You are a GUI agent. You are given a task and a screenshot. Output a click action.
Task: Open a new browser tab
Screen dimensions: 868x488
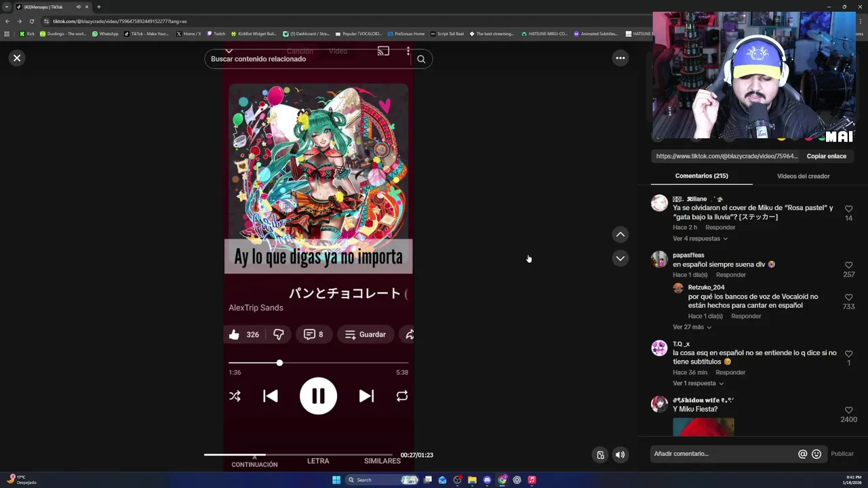[98, 7]
